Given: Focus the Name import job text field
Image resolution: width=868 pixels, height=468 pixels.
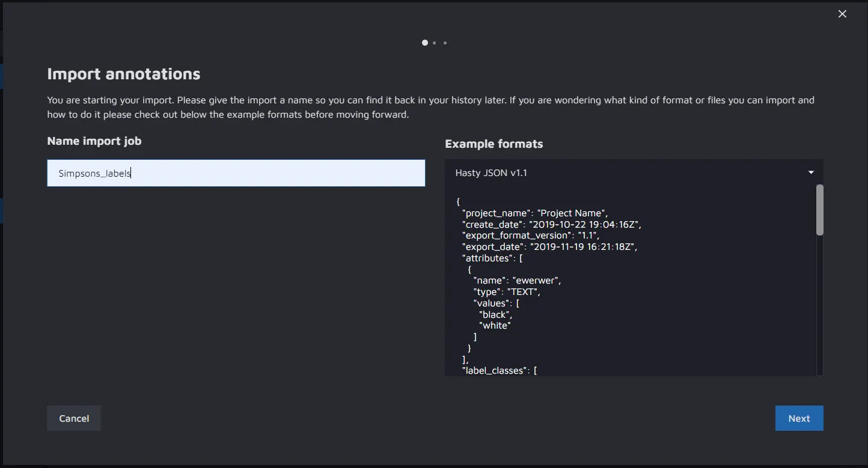Looking at the screenshot, I should (236, 173).
